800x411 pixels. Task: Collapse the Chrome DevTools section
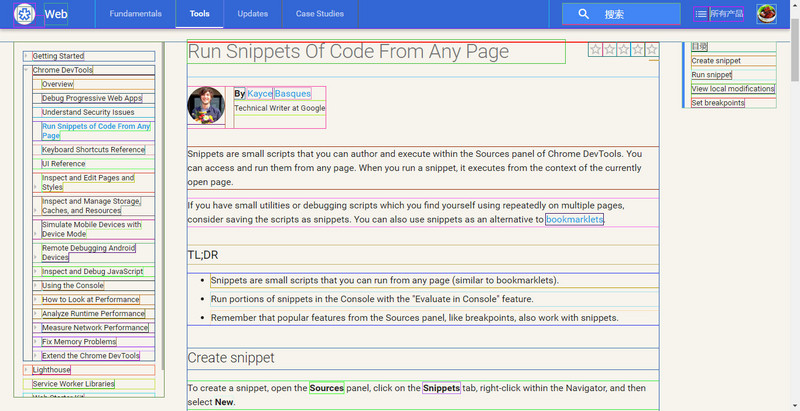(x=27, y=70)
